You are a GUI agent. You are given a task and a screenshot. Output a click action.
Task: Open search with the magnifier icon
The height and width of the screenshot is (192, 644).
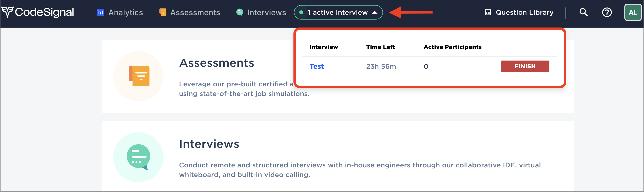tap(584, 12)
